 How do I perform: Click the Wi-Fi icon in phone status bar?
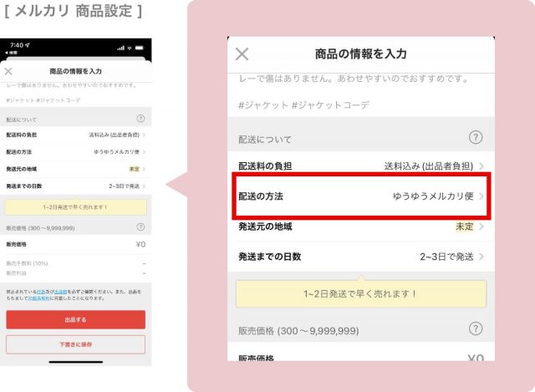[130, 48]
